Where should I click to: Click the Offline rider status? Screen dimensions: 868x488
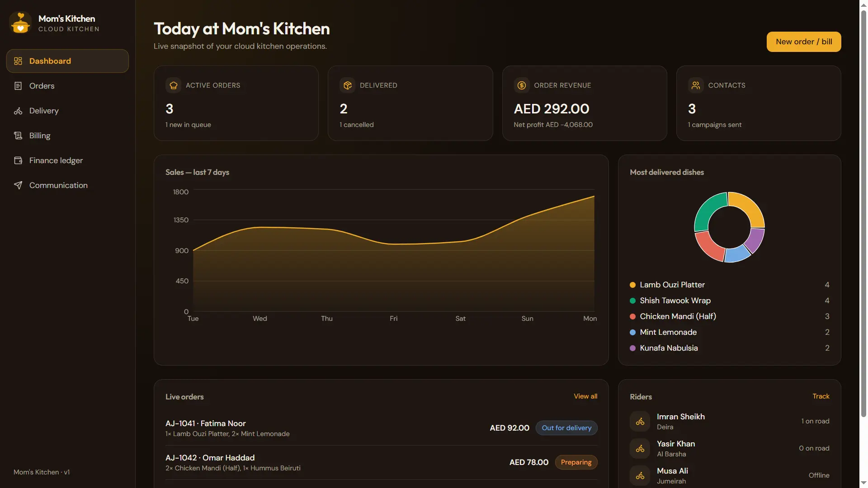pos(819,475)
